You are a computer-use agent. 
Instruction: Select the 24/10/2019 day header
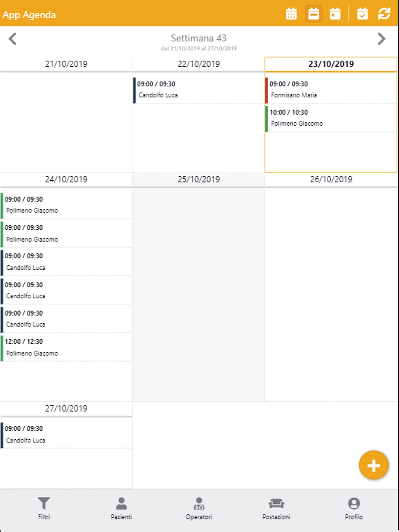click(66, 179)
